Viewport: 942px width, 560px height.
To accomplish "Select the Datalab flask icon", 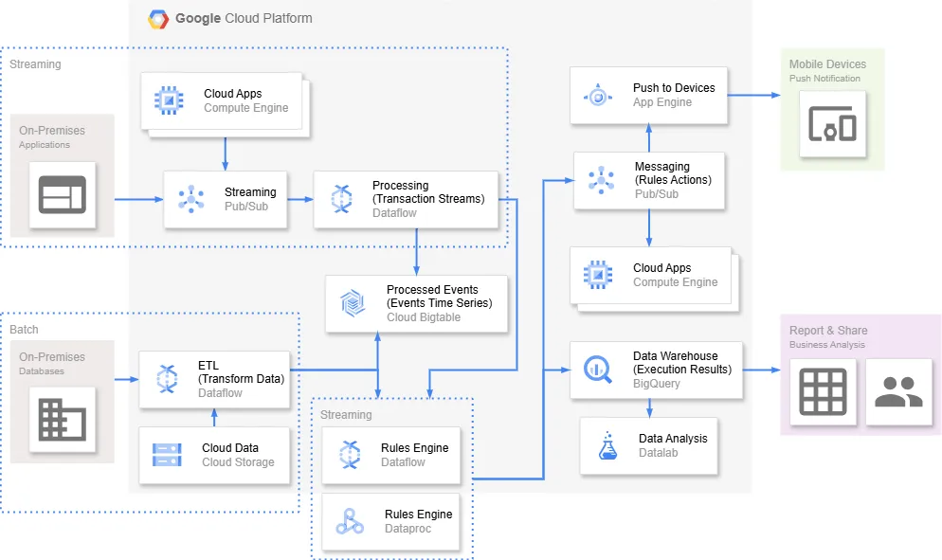I will coord(608,446).
